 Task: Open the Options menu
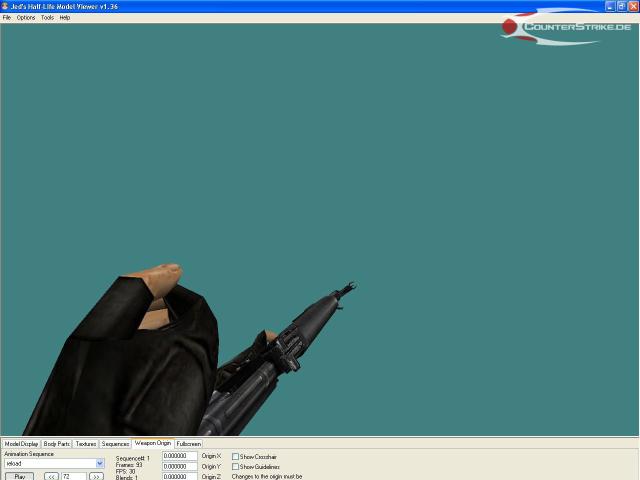pos(26,18)
